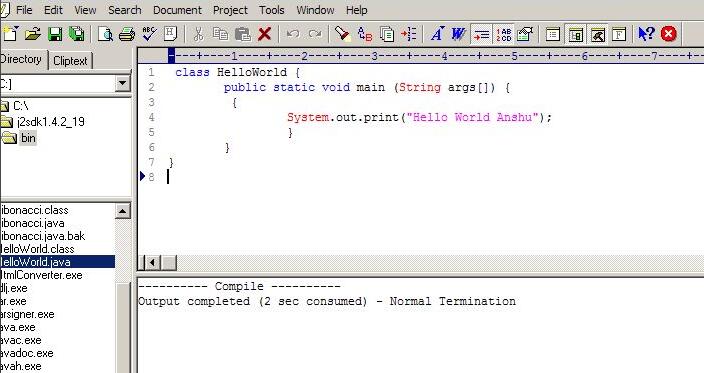Select HelloWorld.class in the file list
The image size is (704, 373).
coord(37,249)
